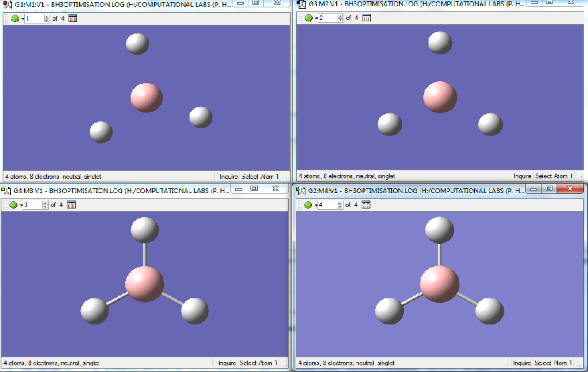Select the lower-left hydrogen atom in G1:M1:V1
Viewport: 588px width, 372px height.
101,132
